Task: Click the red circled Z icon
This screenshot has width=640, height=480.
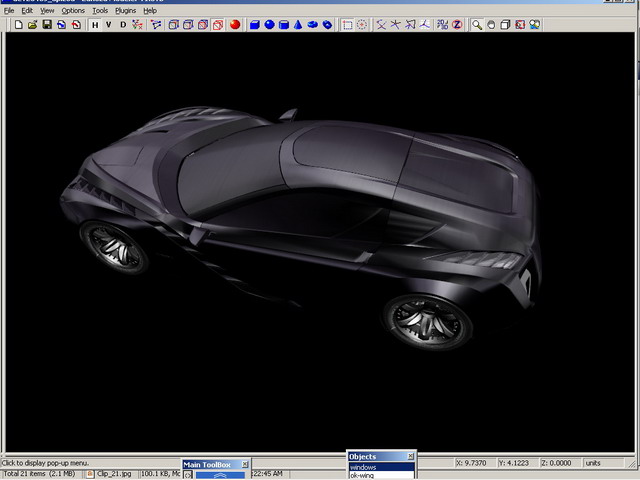Action: click(x=457, y=24)
